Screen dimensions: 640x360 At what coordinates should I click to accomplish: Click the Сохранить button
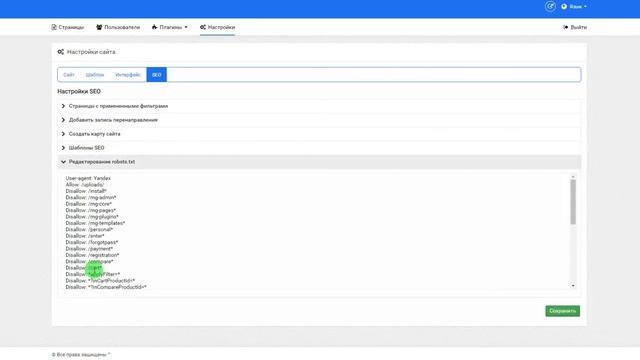point(562,311)
